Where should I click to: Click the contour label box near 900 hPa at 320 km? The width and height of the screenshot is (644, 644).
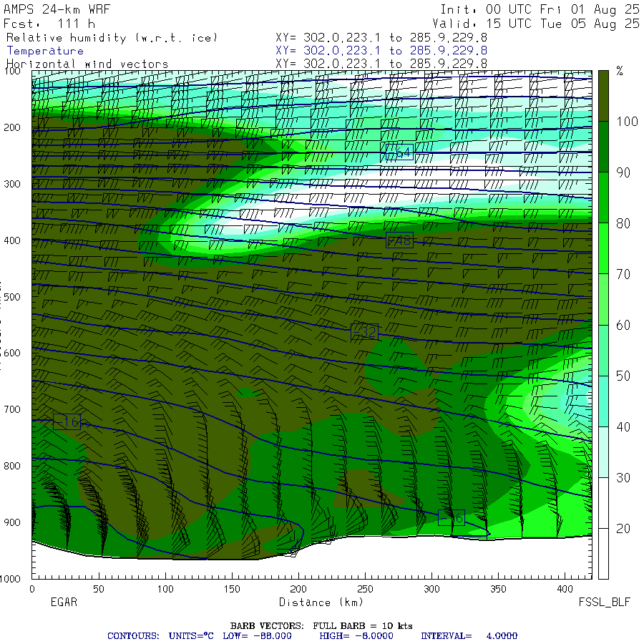pyautogui.click(x=452, y=518)
